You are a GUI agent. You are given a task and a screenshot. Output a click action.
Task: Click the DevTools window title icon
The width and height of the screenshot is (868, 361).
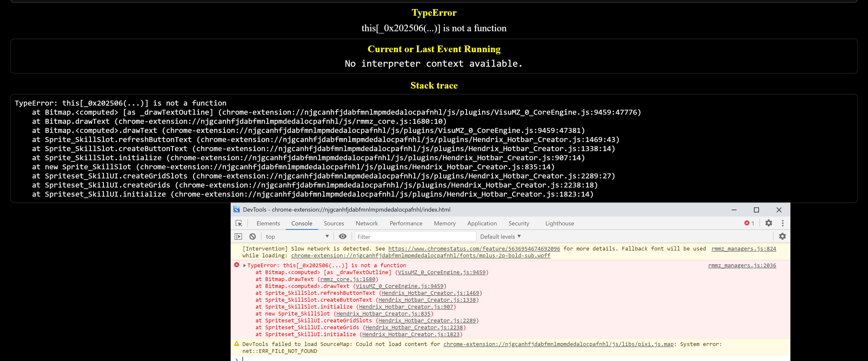tap(237, 209)
